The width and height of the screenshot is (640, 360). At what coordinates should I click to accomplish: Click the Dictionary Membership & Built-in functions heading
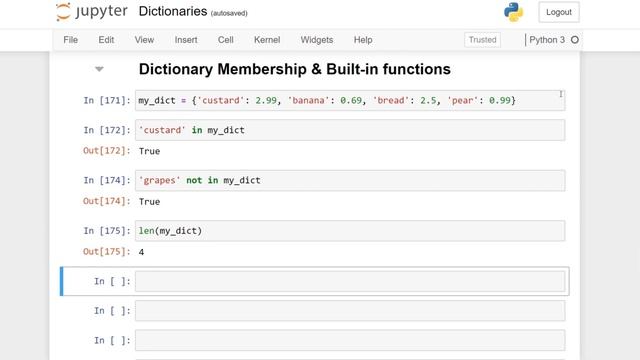pos(295,69)
